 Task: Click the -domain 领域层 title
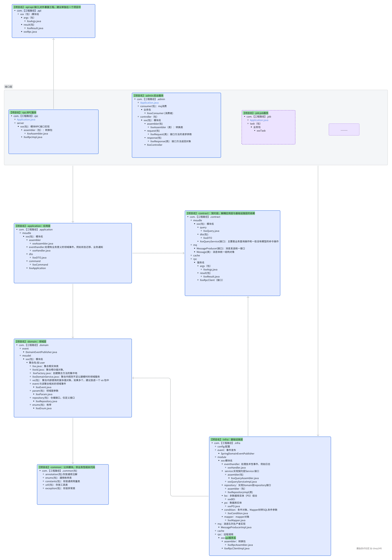point(31,341)
